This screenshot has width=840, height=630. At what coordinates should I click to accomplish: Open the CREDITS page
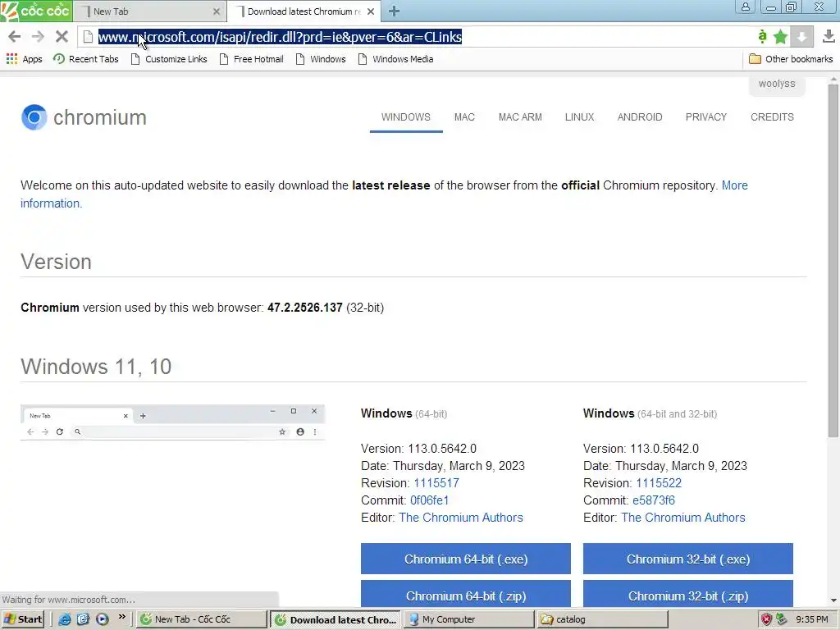[x=772, y=116]
